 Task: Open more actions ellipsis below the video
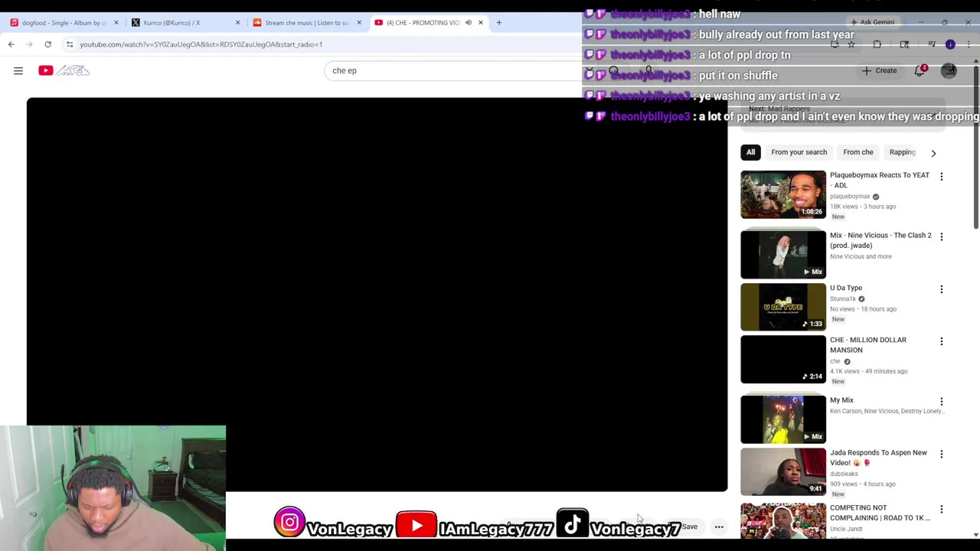(x=719, y=527)
